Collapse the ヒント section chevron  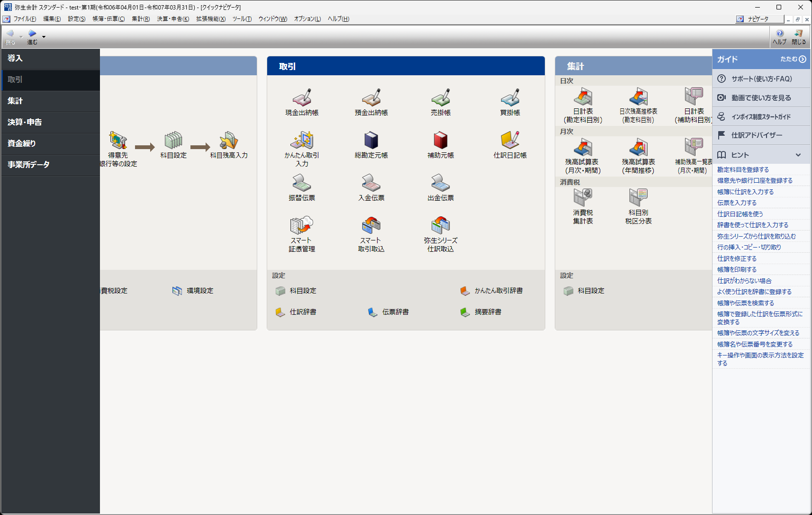click(x=798, y=155)
